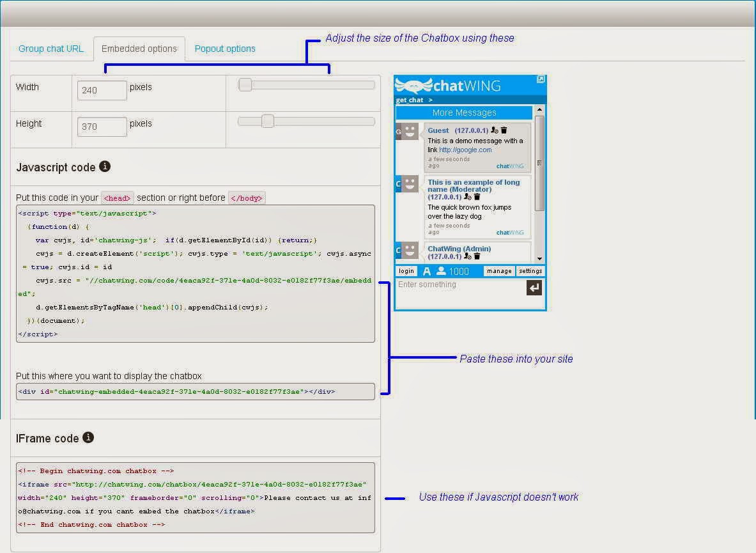Image resolution: width=756 pixels, height=553 pixels.
Task: Send message with the enter arrow icon
Action: coord(534,288)
